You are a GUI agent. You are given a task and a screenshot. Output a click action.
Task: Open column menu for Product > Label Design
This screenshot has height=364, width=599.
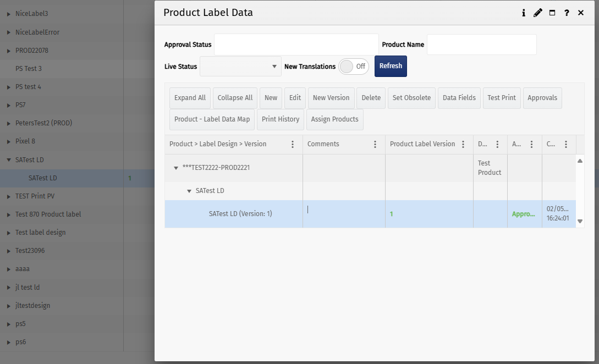tap(293, 145)
